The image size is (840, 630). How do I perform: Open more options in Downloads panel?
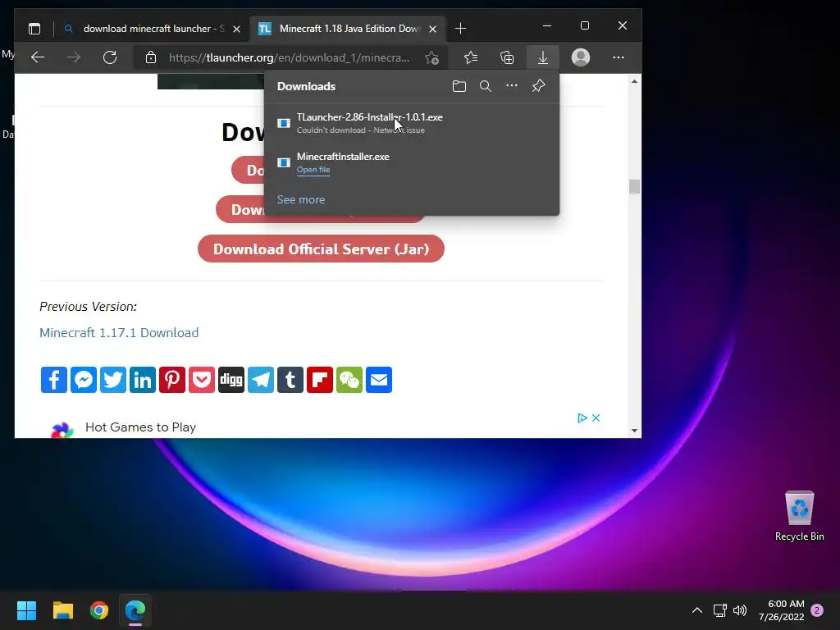512,85
